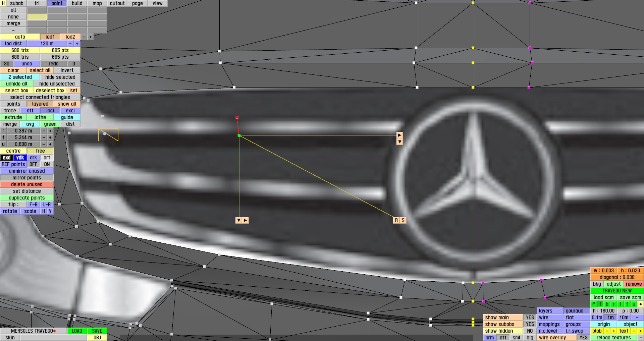
Task: Click the undo button
Action: point(27,64)
